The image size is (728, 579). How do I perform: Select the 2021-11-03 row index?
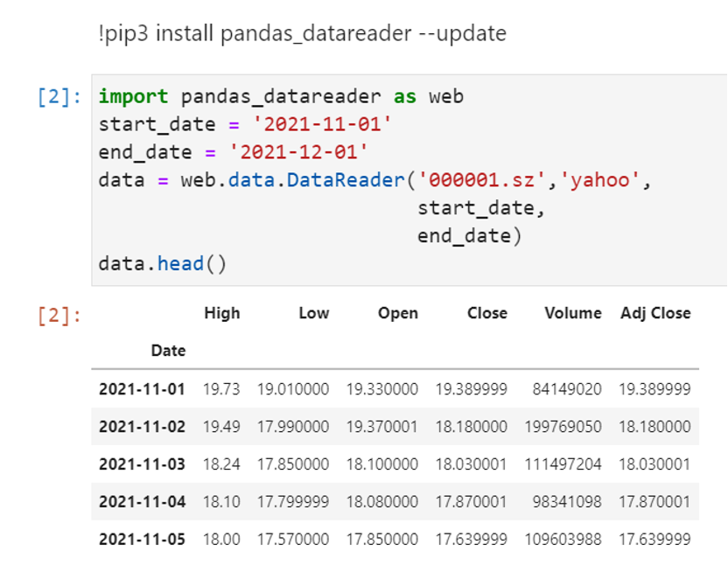[x=142, y=464]
